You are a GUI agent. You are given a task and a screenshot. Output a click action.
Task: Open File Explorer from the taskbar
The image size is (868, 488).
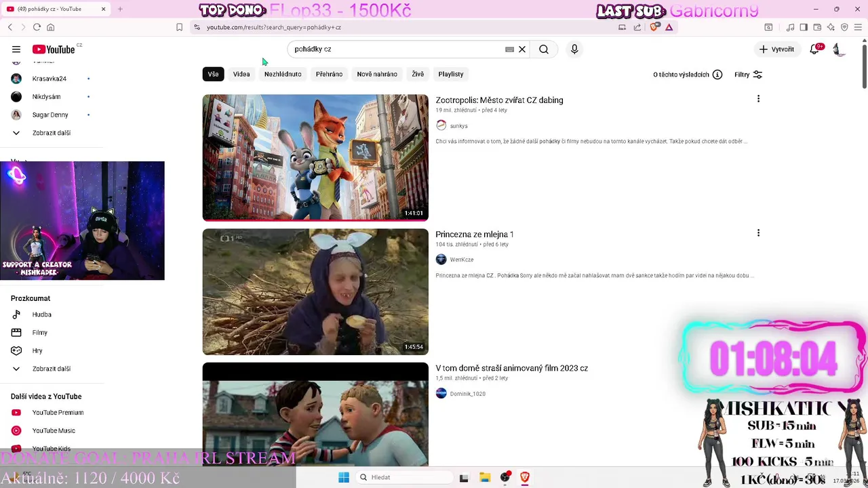[x=485, y=477]
